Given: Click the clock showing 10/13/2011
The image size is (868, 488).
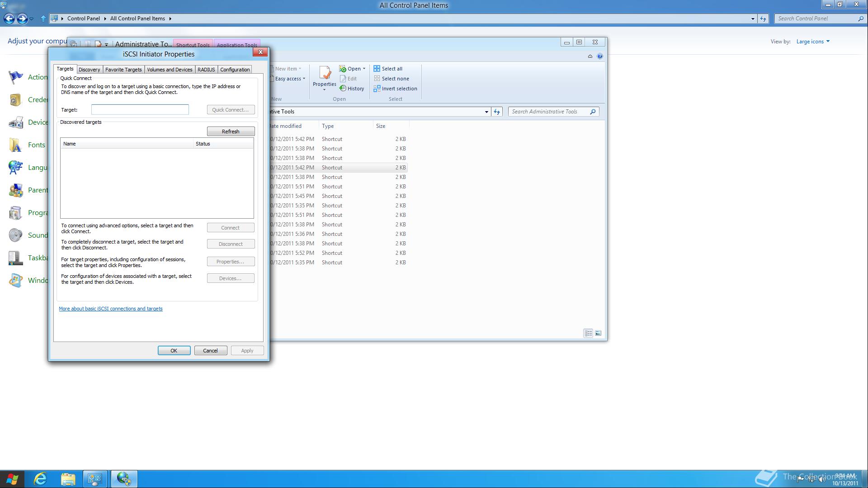Looking at the screenshot, I should click(x=845, y=479).
